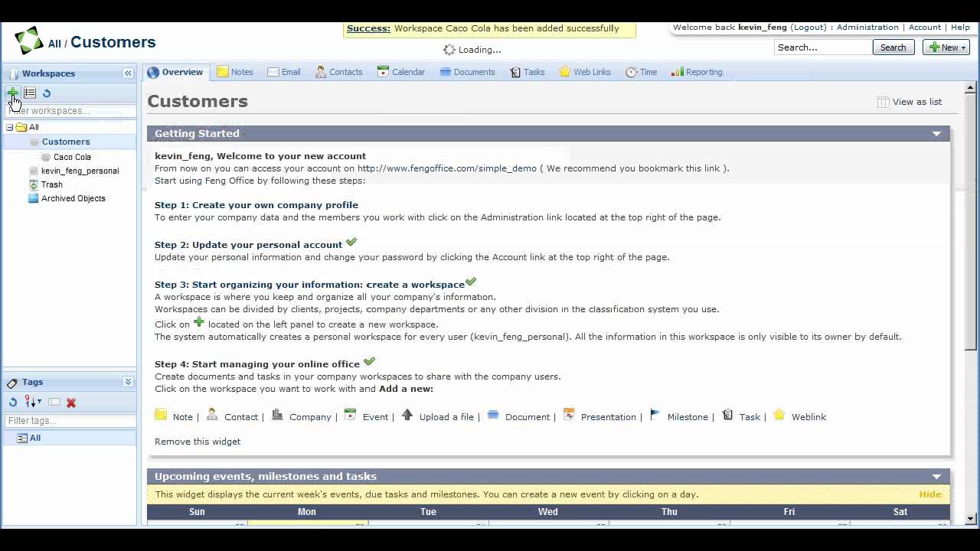Screen dimensions: 980x551
Task: Collapse the Getting Started widget
Action: 936,134
